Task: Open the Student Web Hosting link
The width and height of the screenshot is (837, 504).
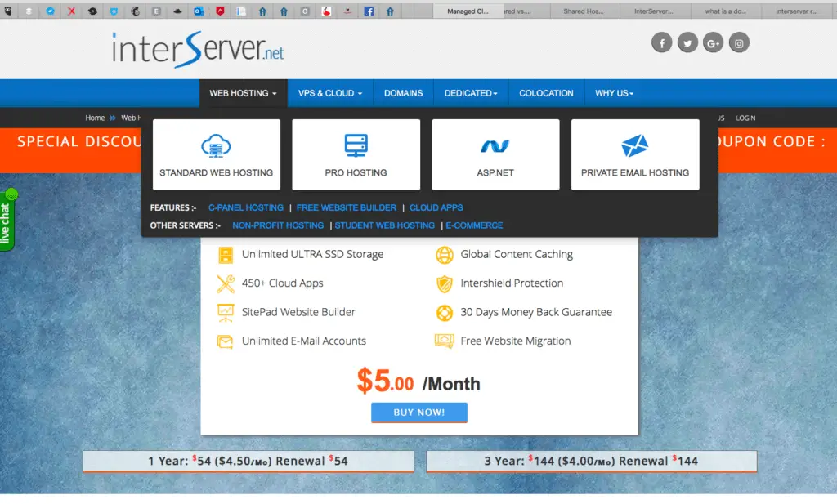Action: (x=385, y=225)
